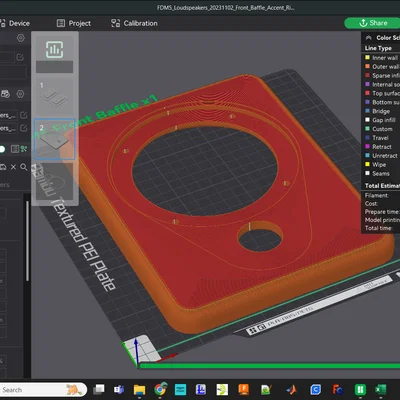Toggle Top surface line visibility
The image size is (400, 400).
click(382, 93)
